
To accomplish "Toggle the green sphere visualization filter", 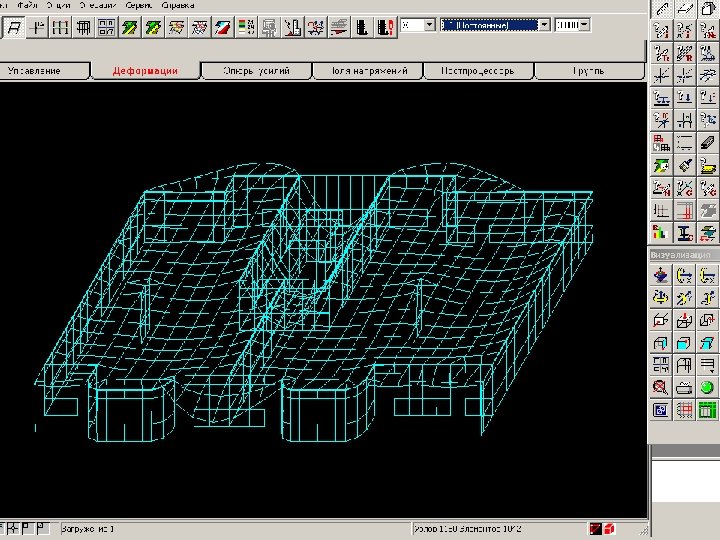I will tap(708, 387).
